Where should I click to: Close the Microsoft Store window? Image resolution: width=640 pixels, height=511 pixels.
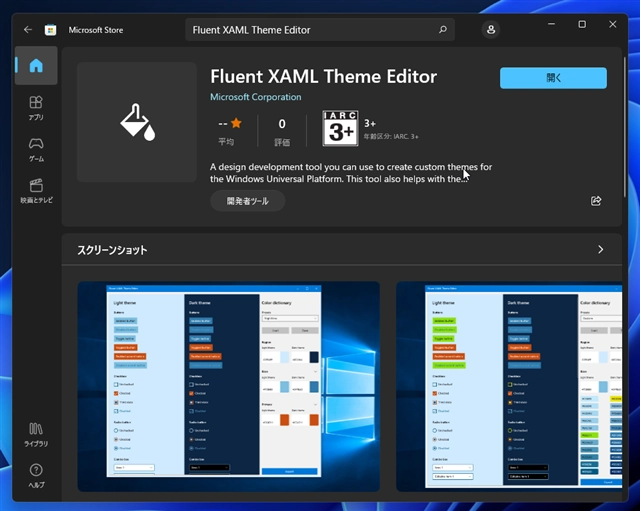click(613, 24)
